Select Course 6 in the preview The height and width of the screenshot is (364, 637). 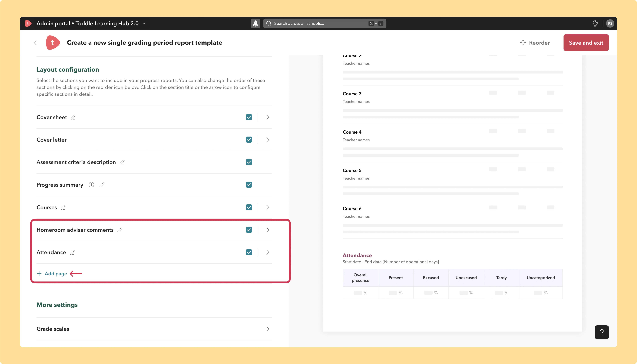pyautogui.click(x=352, y=209)
